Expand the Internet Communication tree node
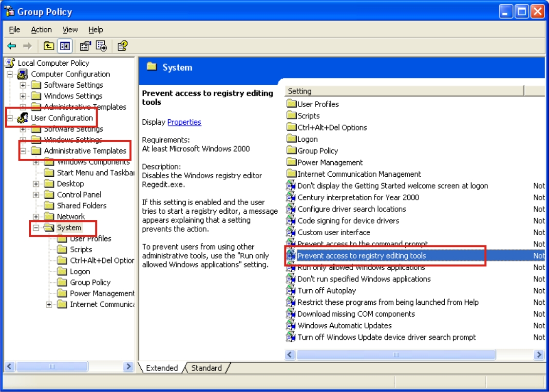Viewport: 549px width, 392px height. click(x=49, y=305)
